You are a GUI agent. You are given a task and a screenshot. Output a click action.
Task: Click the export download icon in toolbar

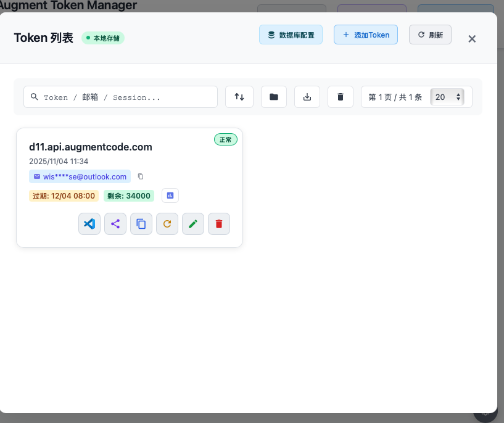307,97
